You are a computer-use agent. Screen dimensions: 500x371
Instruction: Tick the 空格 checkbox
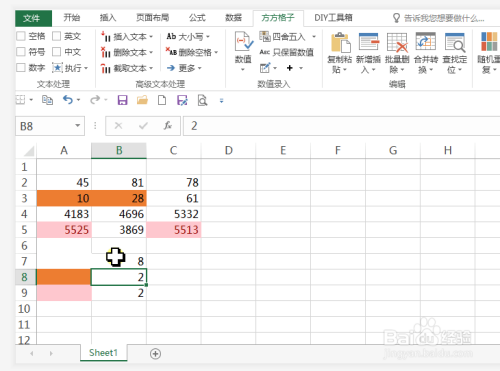pyautogui.click(x=21, y=36)
